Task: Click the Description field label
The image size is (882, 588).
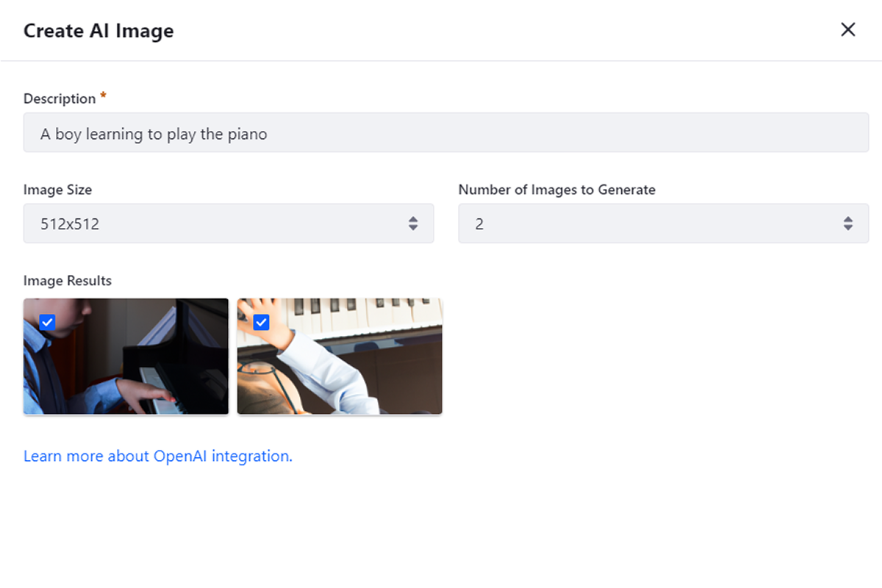Action: [60, 98]
